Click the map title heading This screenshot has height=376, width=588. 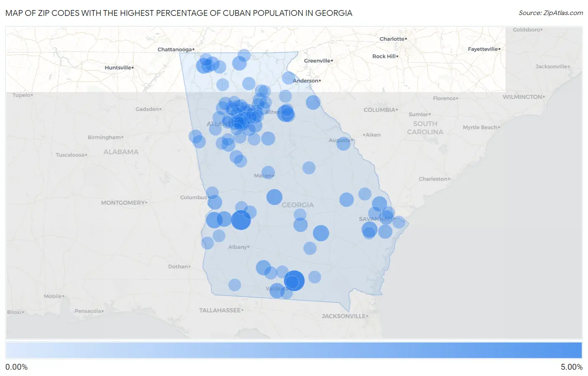pyautogui.click(x=179, y=13)
